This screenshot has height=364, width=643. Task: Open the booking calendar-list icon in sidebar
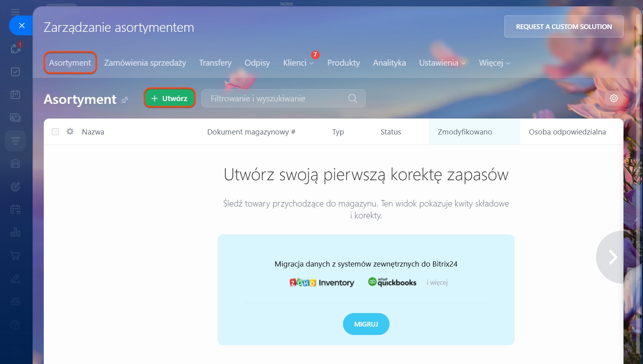(15, 209)
